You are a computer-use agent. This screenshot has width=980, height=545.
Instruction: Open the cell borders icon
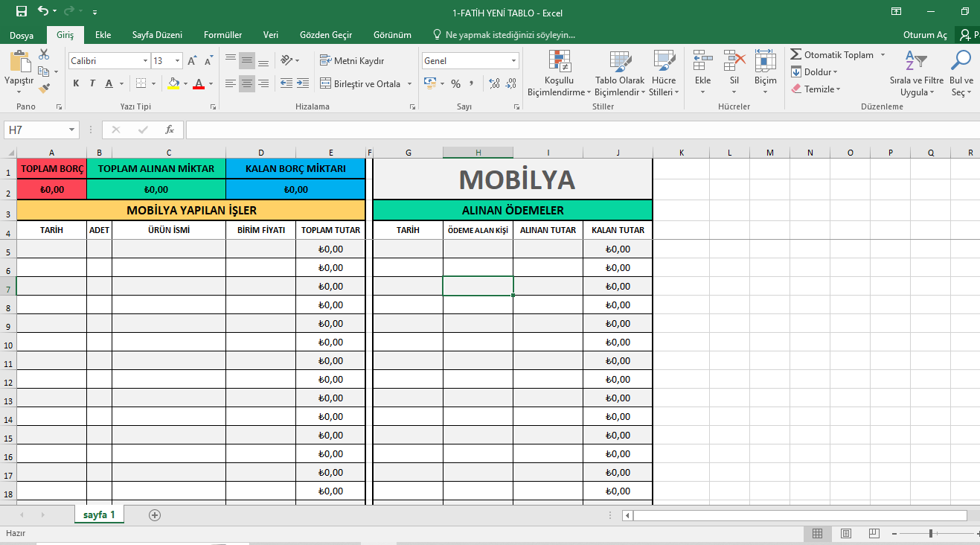pos(141,83)
